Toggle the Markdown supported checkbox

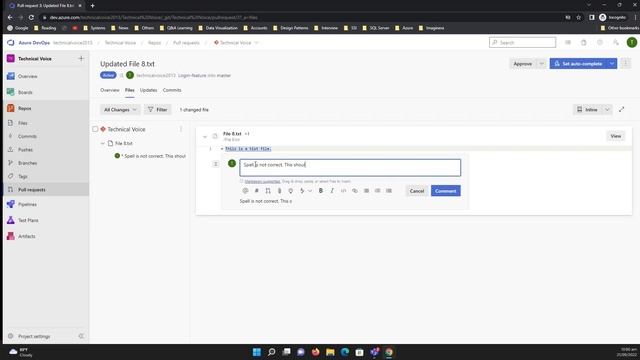coord(241,181)
